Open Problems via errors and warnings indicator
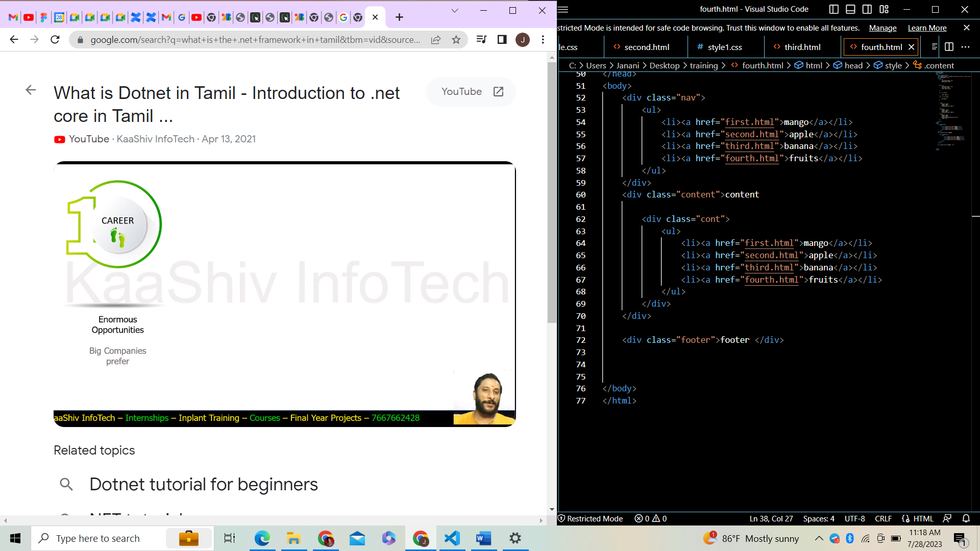The image size is (980, 551). pos(651,519)
